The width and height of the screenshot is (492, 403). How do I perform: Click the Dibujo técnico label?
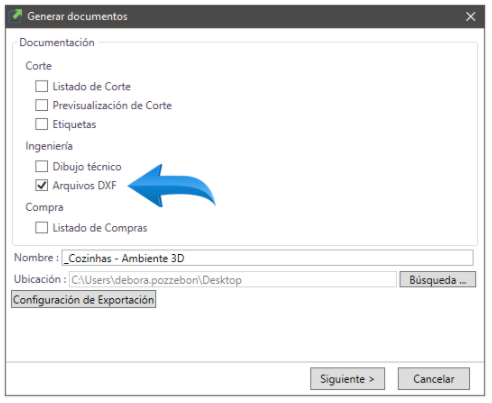(87, 166)
